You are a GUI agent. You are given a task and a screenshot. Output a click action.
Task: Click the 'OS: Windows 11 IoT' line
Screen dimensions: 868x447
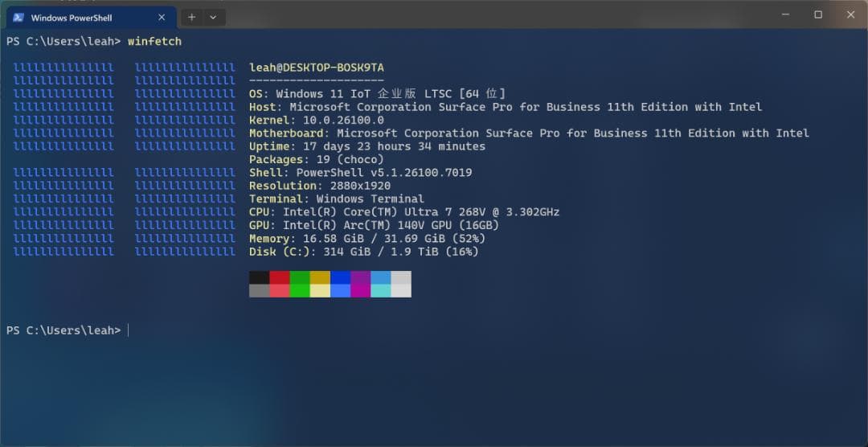[x=377, y=94]
